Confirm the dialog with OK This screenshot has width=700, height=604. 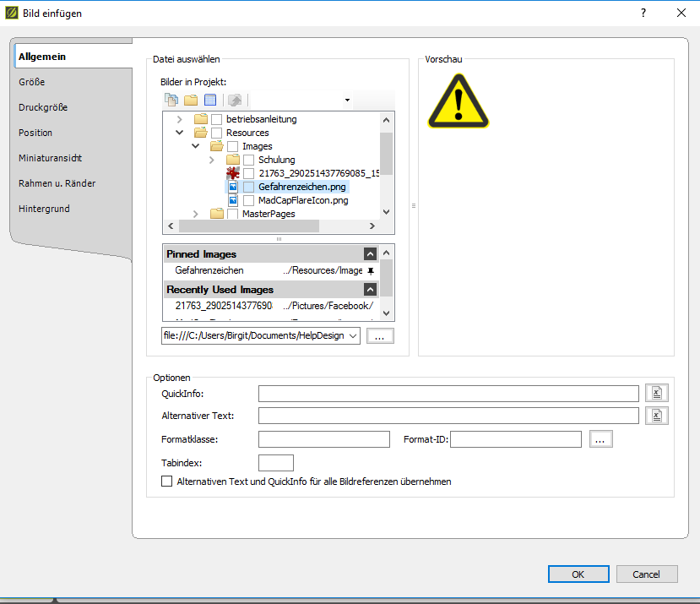pos(578,574)
